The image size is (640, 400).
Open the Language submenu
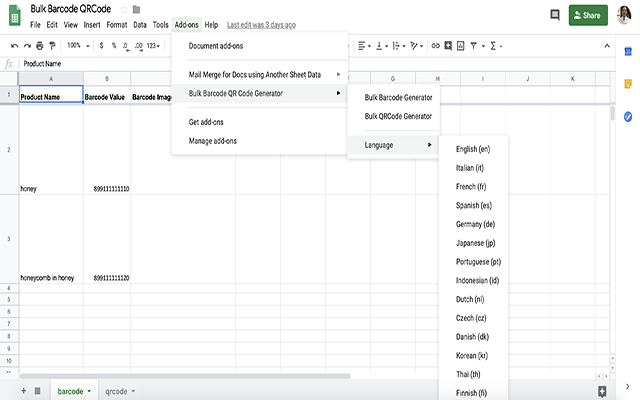tap(393, 145)
